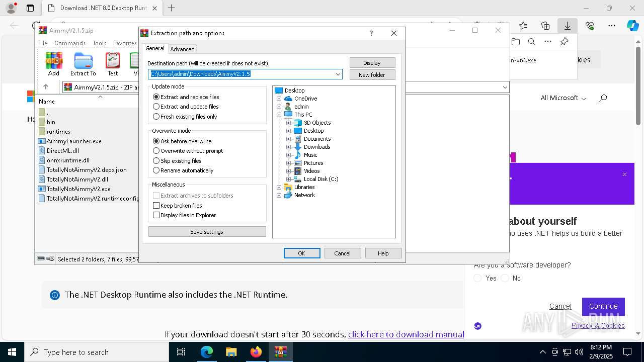Select Yes for software developer question
Screen dimensions: 644x362
(x=478, y=278)
